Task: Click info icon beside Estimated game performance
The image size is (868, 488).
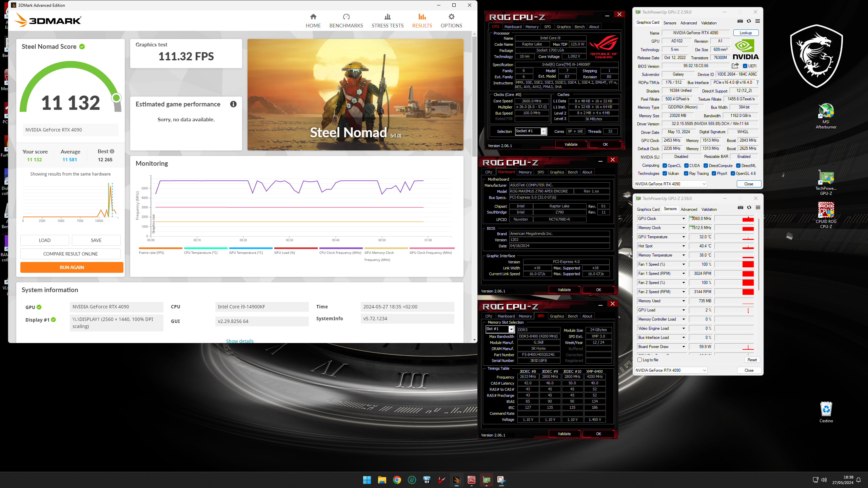Action: 233,104
